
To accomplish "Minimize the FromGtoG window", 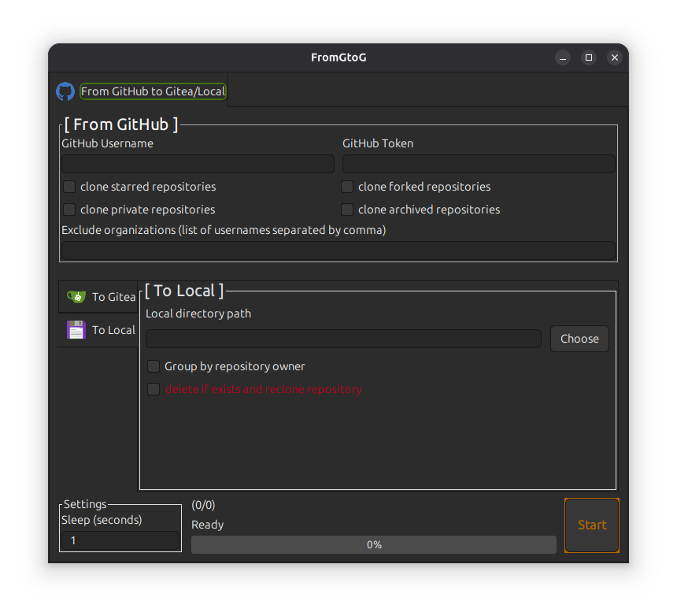I will pos(563,58).
